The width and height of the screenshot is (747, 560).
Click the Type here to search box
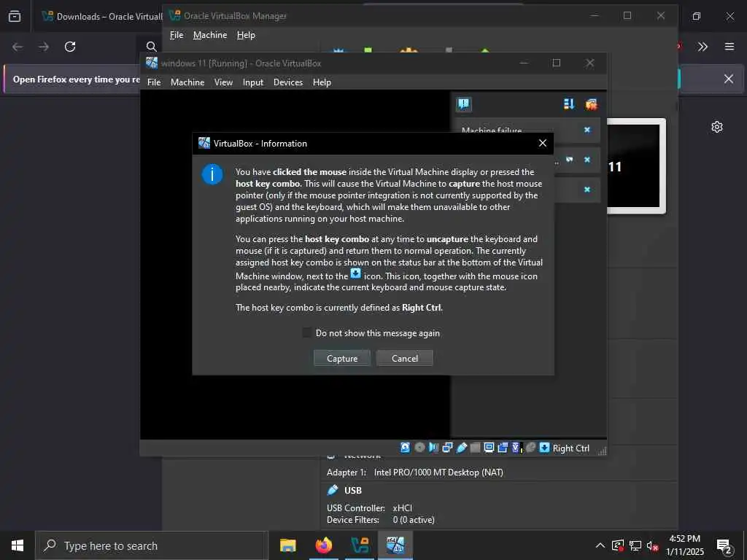click(152, 545)
